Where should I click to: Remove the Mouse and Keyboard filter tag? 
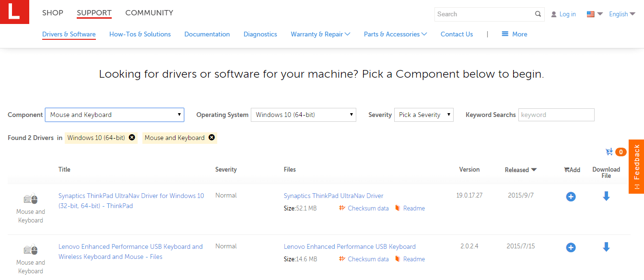[x=211, y=138]
